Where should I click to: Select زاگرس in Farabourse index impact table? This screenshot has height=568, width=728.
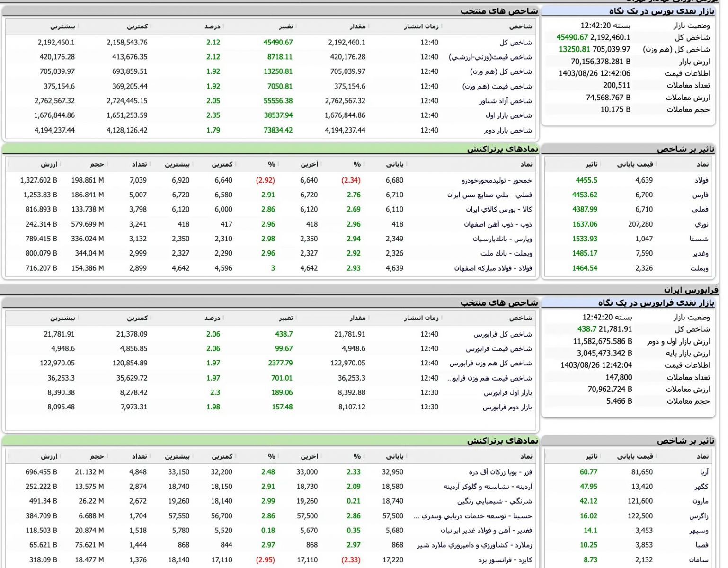pyautogui.click(x=699, y=516)
